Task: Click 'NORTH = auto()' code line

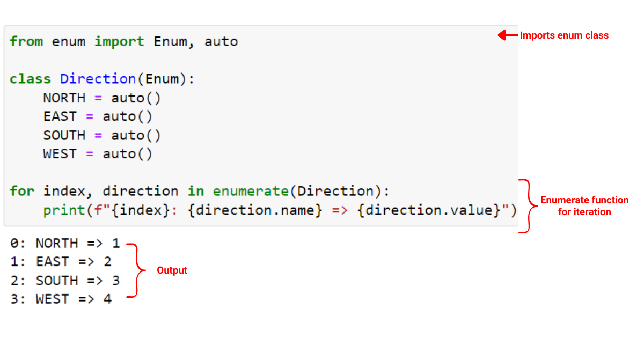Action: (x=102, y=98)
